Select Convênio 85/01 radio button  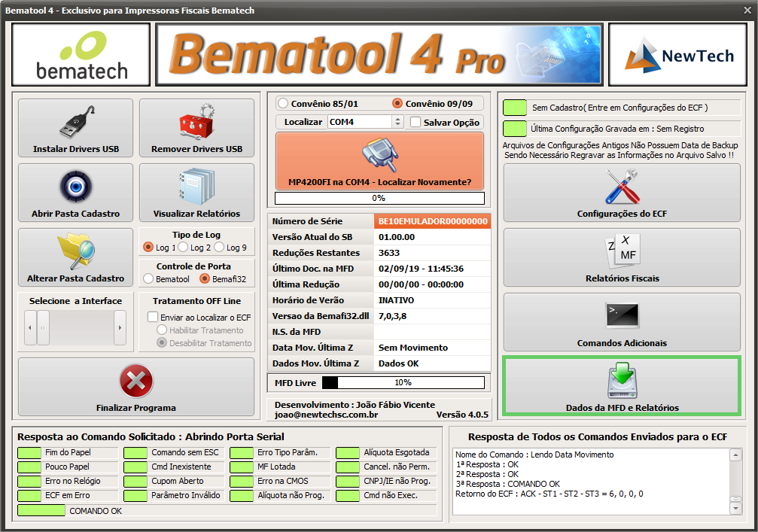coord(283,103)
